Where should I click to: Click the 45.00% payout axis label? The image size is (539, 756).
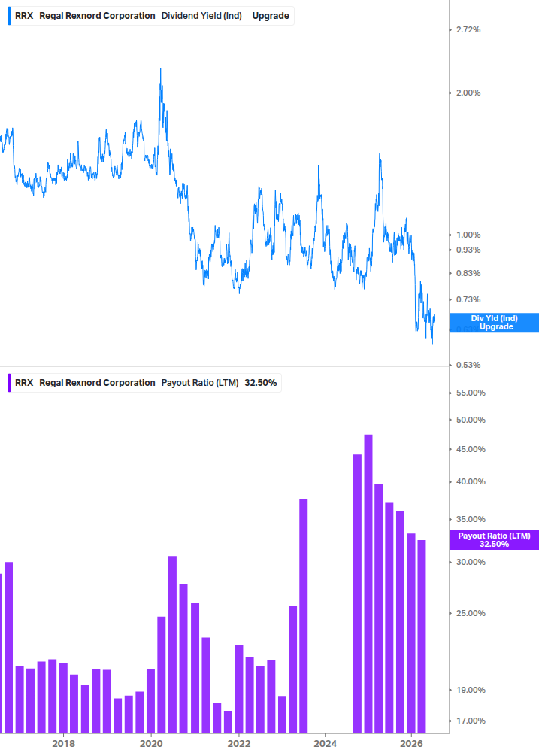tap(471, 449)
